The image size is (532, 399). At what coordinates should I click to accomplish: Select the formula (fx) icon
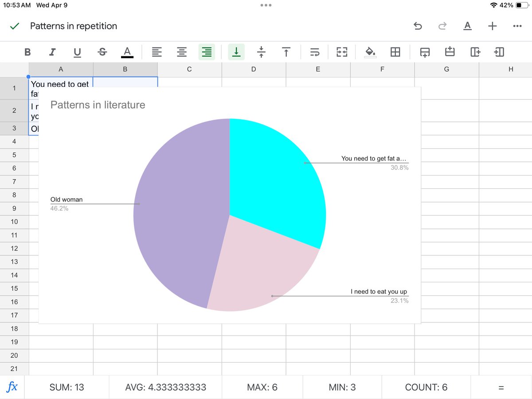[x=13, y=387]
